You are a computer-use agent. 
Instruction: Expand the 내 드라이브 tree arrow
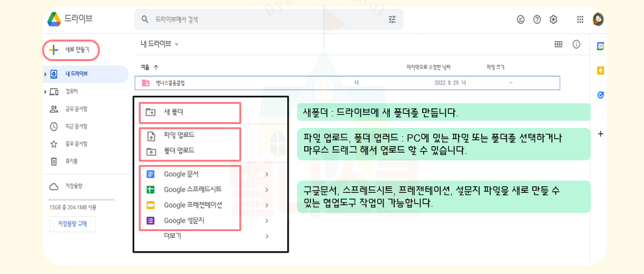(x=45, y=75)
